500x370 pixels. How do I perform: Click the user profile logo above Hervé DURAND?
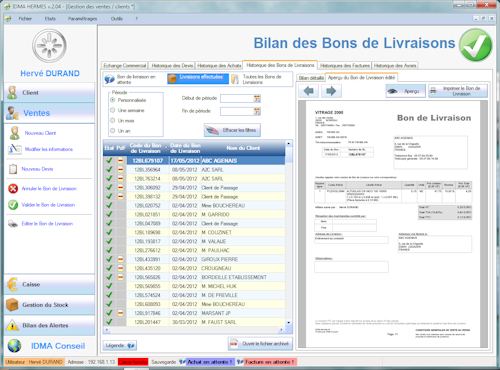pyautogui.click(x=49, y=46)
